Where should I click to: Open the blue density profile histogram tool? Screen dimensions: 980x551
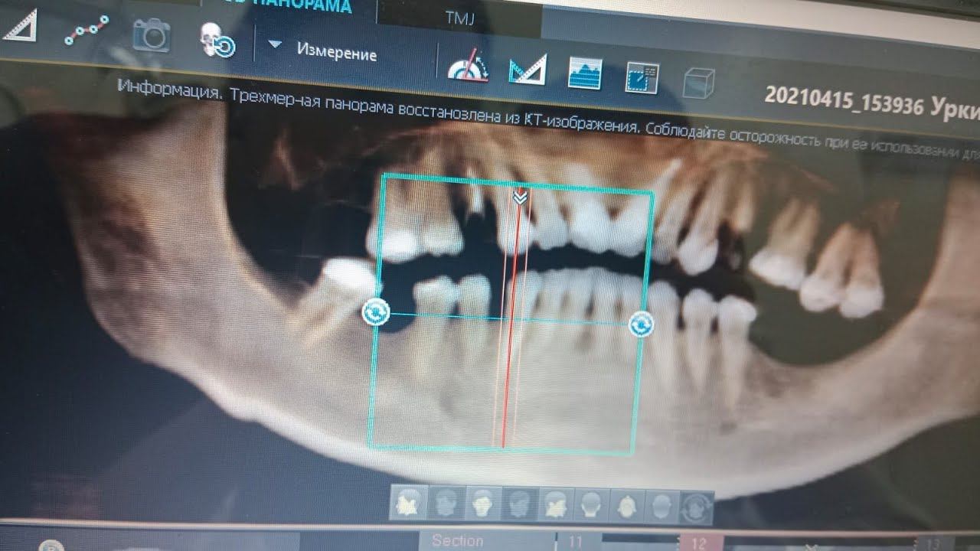click(584, 73)
